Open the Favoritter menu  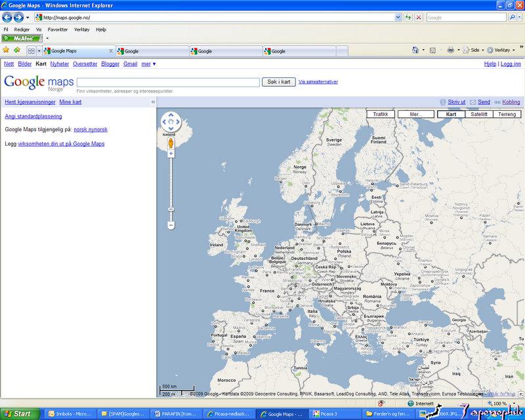58,30
